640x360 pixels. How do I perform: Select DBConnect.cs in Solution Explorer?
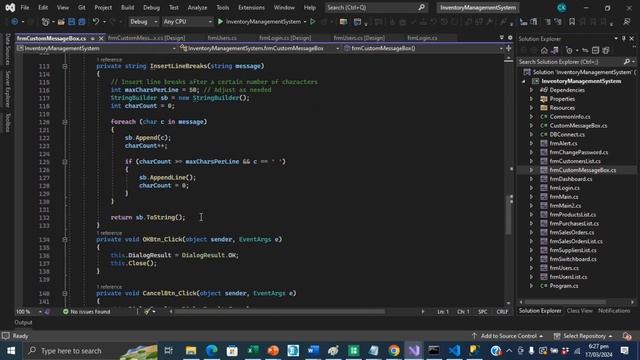pos(567,135)
